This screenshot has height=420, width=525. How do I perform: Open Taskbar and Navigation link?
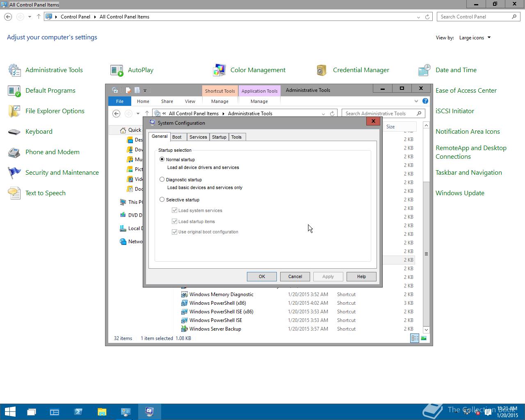click(468, 173)
